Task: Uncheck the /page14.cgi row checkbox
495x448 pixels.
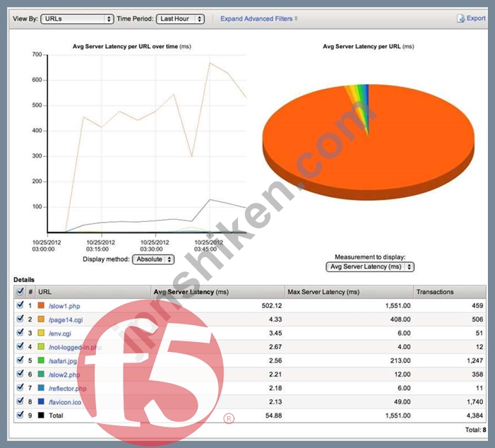Action: point(20,319)
